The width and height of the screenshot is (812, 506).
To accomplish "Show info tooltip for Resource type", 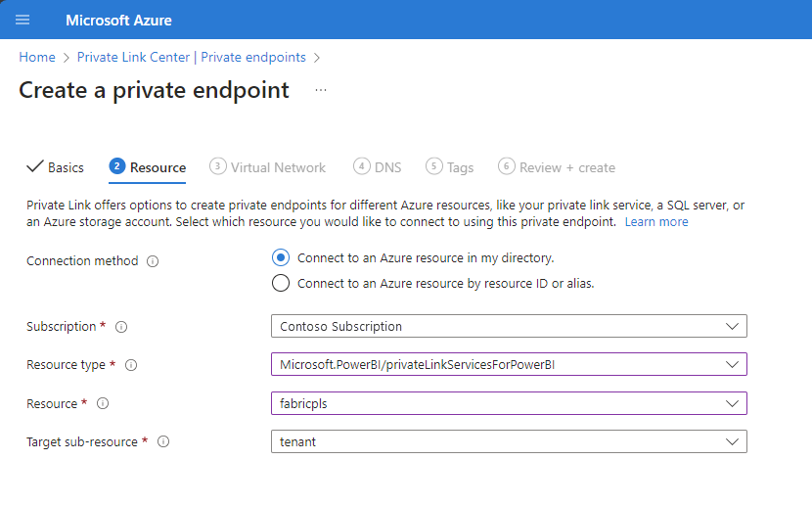I will 131,365.
